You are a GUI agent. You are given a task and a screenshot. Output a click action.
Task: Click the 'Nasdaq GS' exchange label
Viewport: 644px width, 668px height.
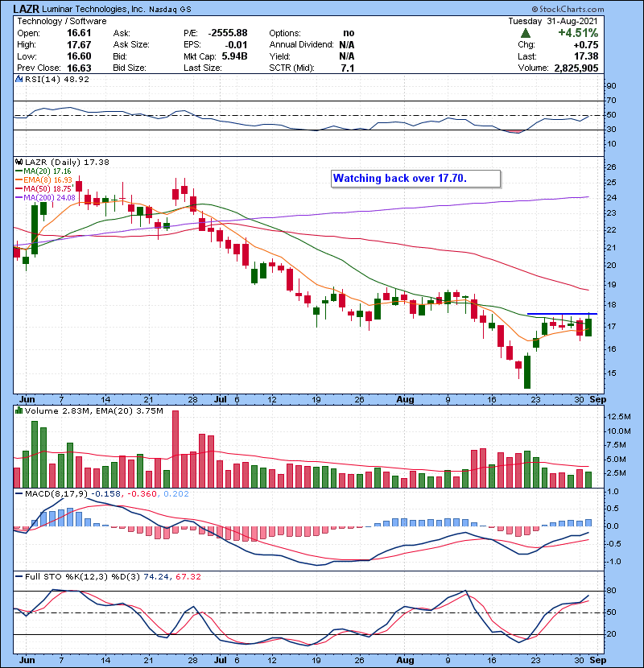point(170,10)
